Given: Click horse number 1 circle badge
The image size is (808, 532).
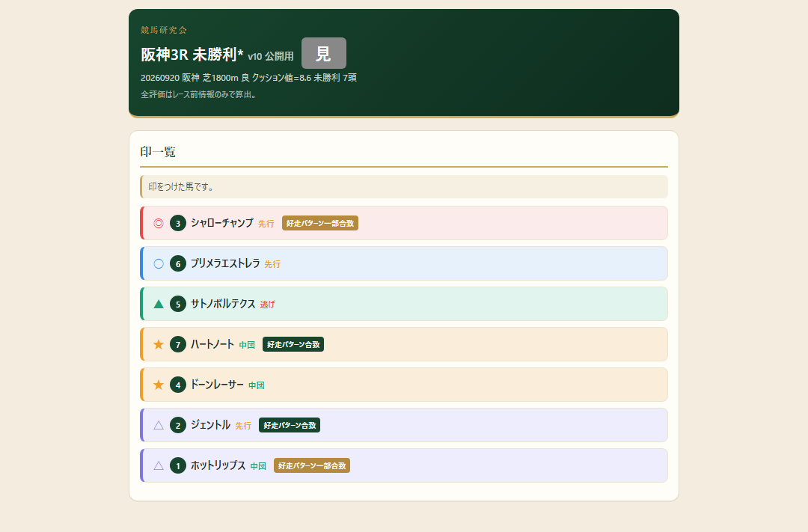Looking at the screenshot, I should [x=178, y=465].
